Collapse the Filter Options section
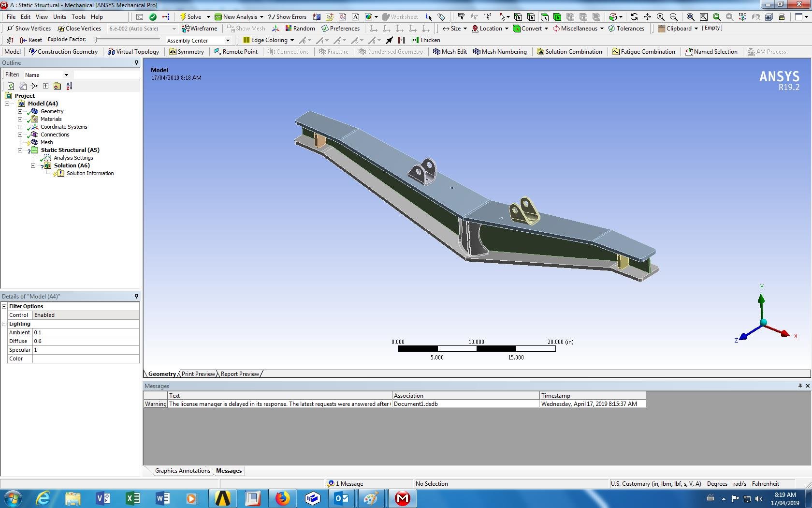 [4, 306]
